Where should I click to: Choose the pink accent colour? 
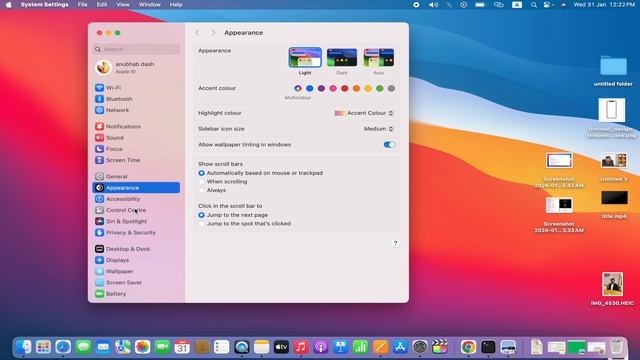coord(333,88)
